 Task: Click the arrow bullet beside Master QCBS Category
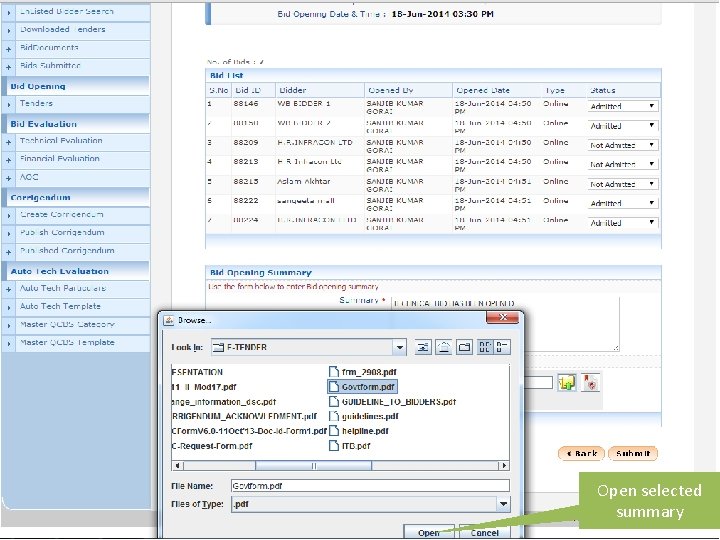[x=8, y=326]
